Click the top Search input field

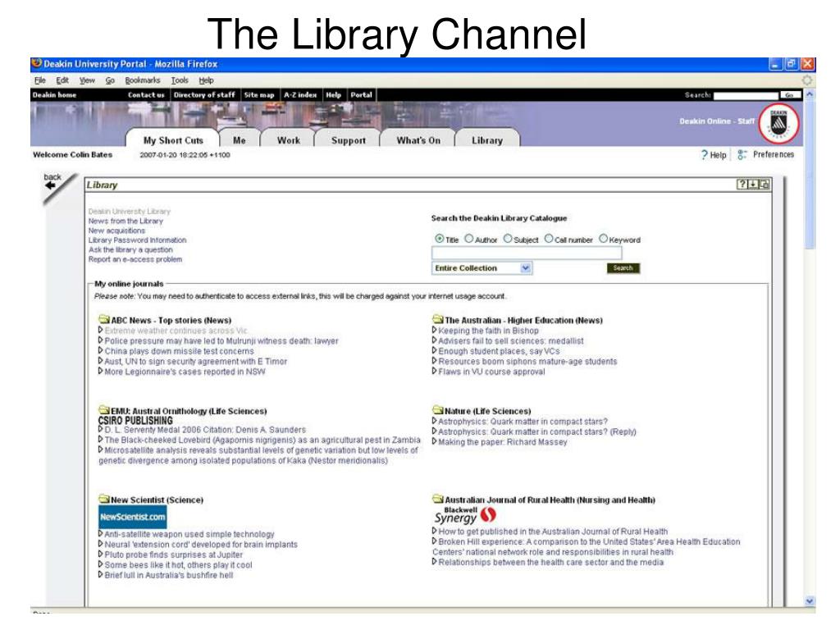click(746, 95)
